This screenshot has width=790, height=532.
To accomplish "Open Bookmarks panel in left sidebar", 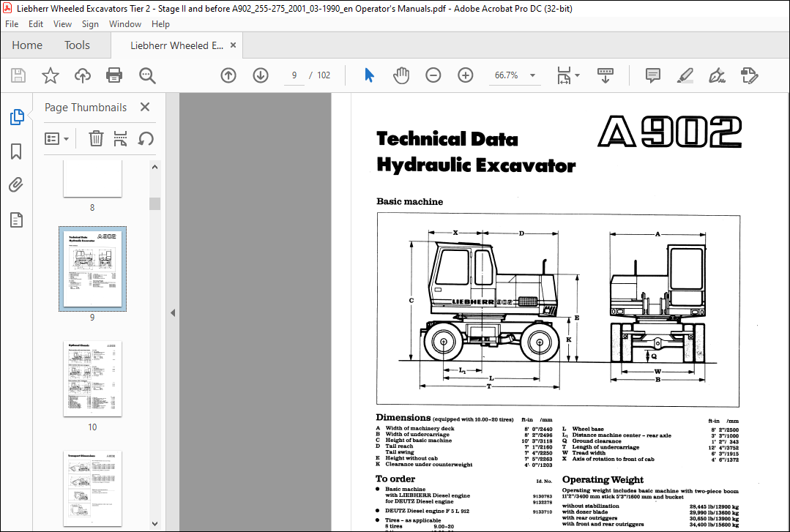I will tap(16, 151).
